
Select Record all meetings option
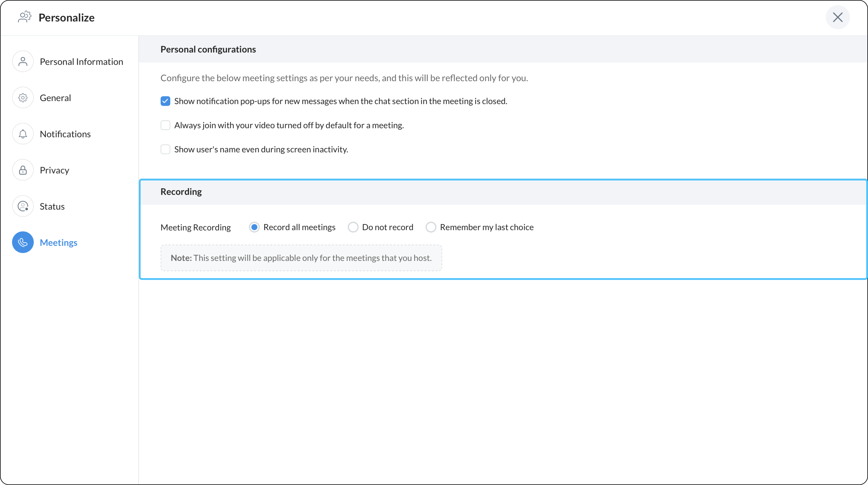pos(254,227)
